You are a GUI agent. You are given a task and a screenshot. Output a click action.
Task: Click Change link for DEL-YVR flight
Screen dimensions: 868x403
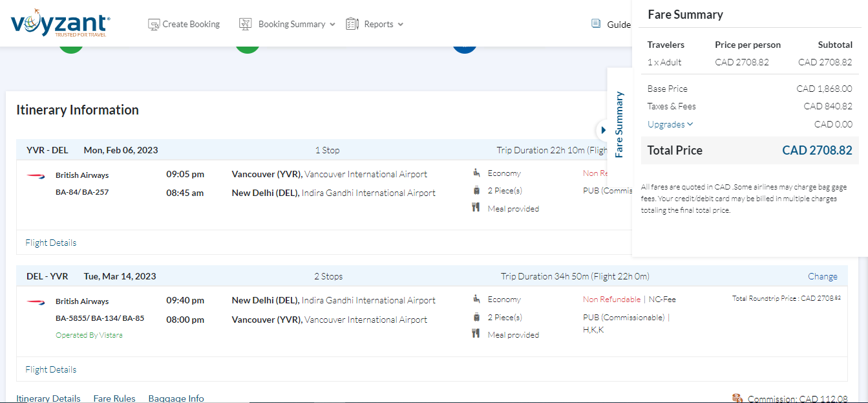(822, 276)
